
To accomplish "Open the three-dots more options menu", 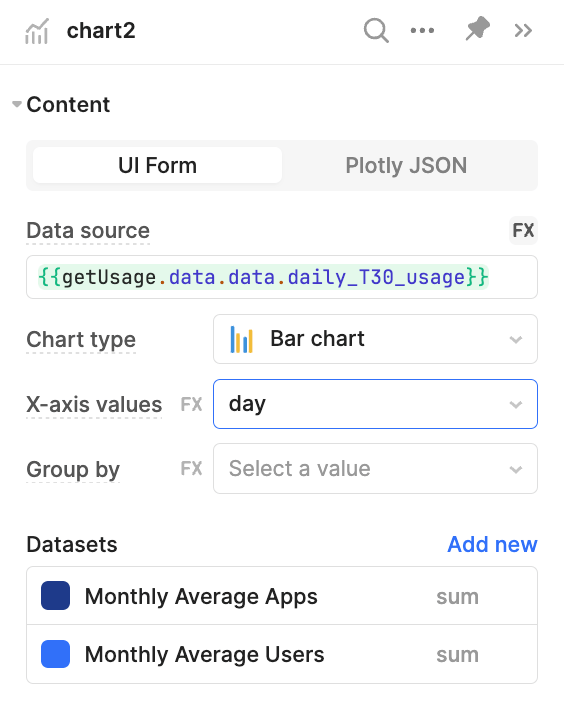I will [x=422, y=31].
